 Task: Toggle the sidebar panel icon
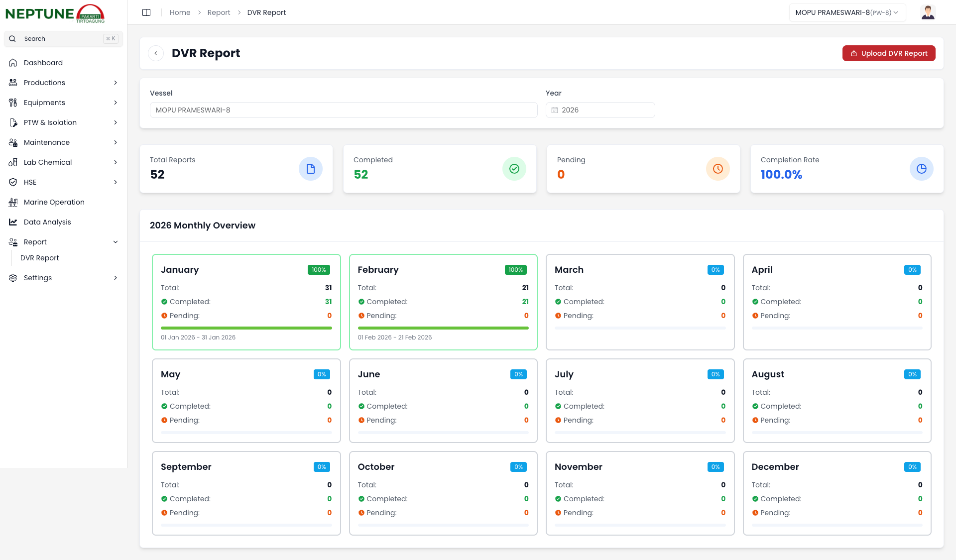click(x=146, y=12)
